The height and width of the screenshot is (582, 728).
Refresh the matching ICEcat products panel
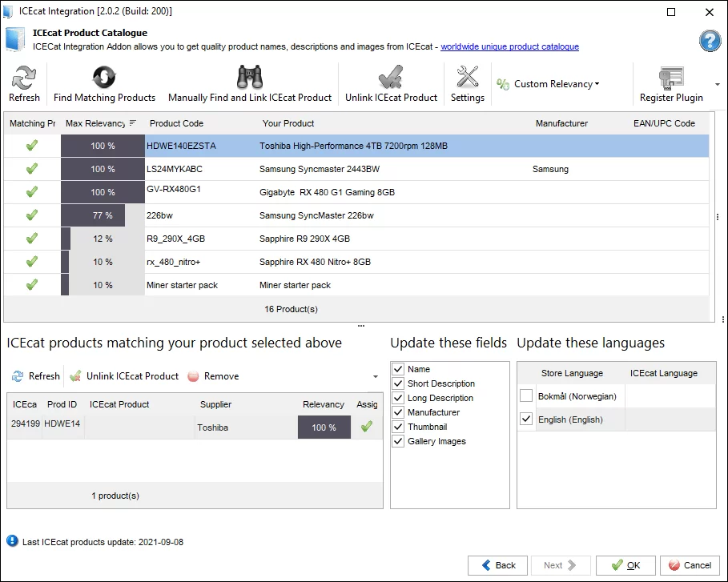35,375
